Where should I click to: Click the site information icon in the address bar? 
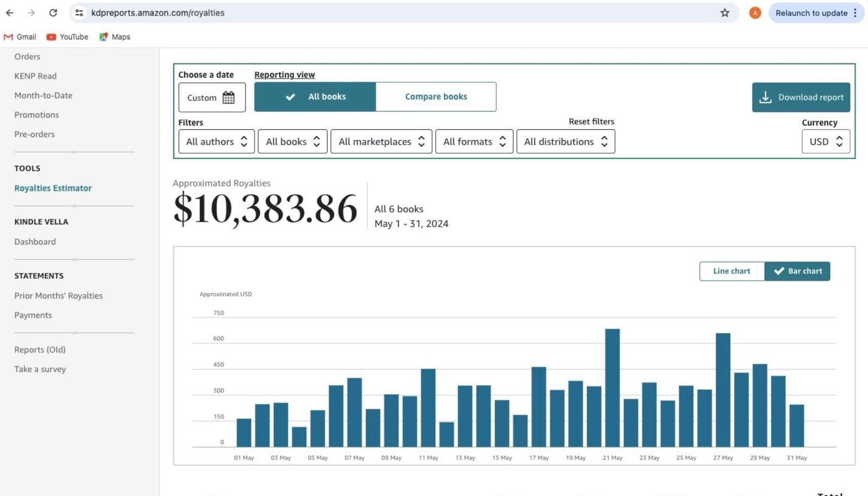(x=79, y=12)
